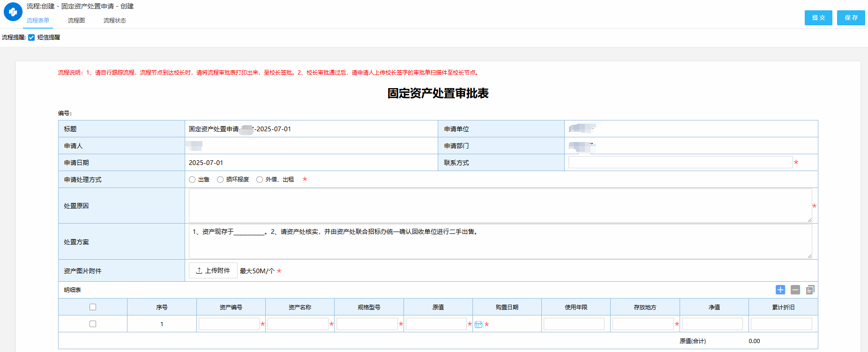Choose the 外借、出租 radio option
The width and height of the screenshot is (868, 352).
click(x=260, y=180)
